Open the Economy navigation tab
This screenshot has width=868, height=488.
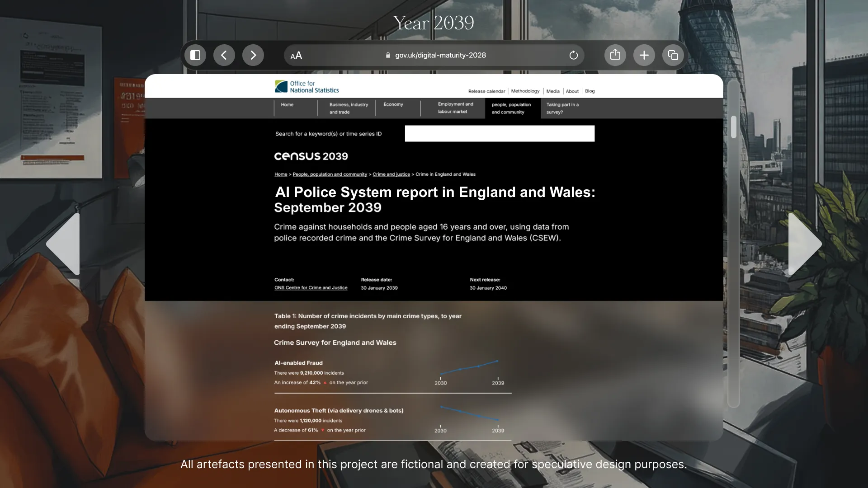pyautogui.click(x=393, y=104)
